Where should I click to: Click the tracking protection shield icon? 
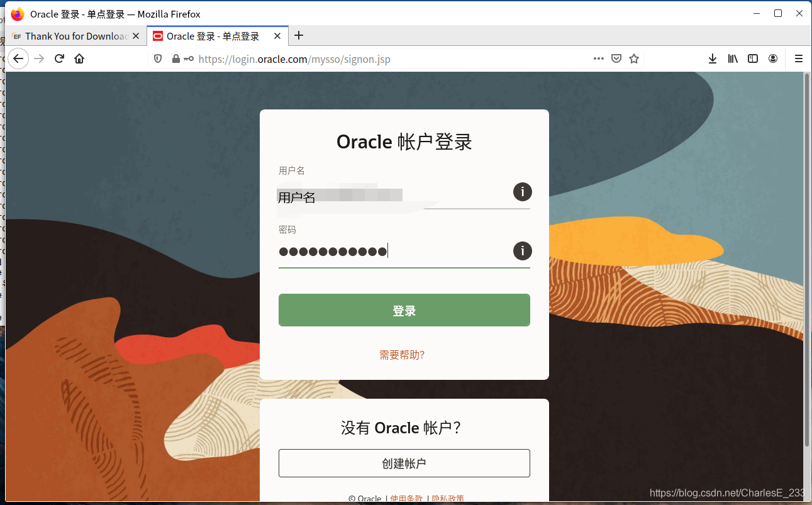click(x=158, y=58)
